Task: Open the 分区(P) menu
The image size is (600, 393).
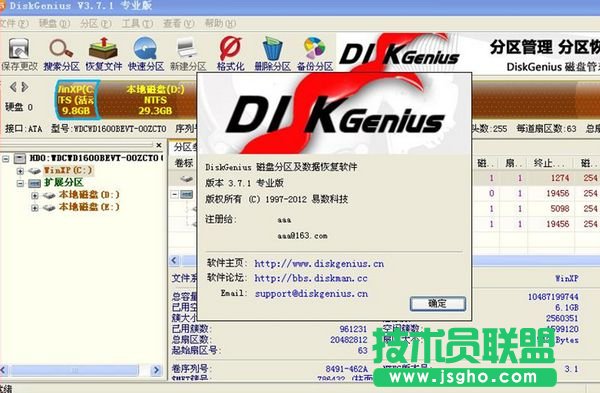Action: point(96,24)
